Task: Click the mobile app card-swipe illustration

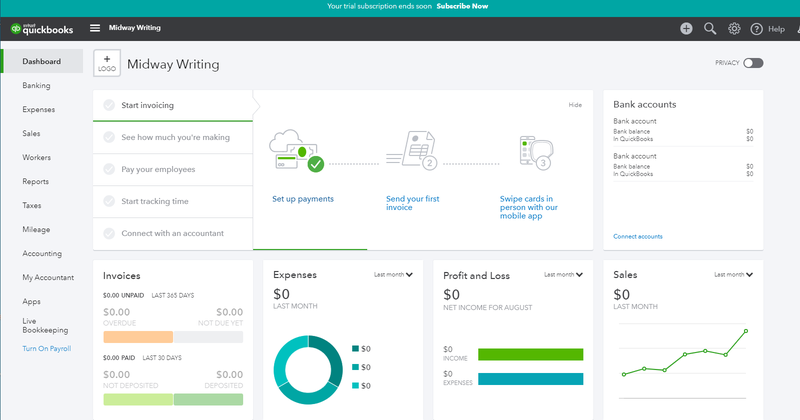Action: tap(536, 152)
